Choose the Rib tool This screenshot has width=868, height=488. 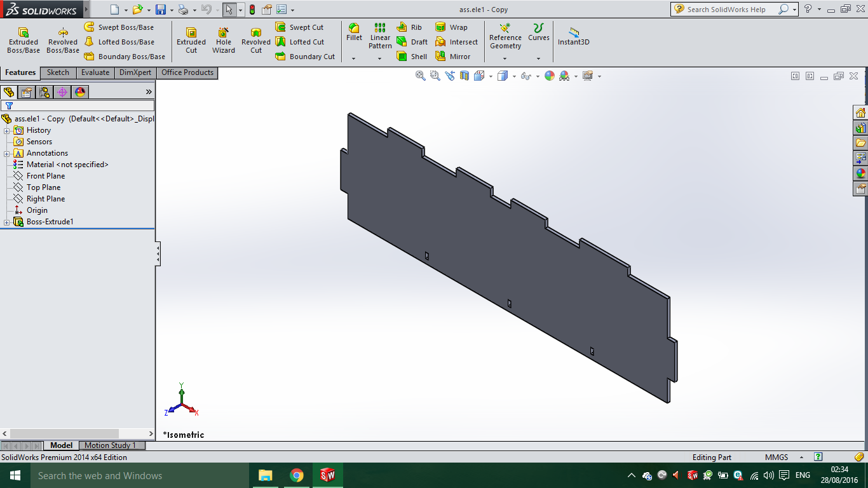409,27
